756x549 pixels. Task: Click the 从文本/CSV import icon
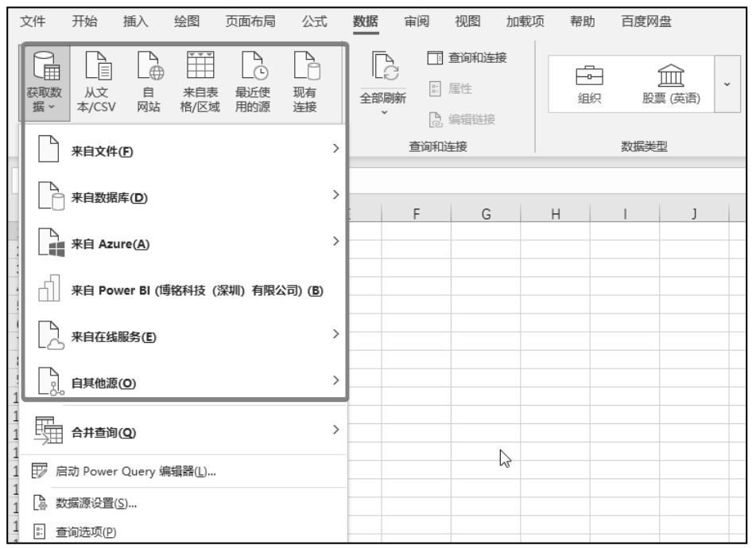pyautogui.click(x=99, y=65)
